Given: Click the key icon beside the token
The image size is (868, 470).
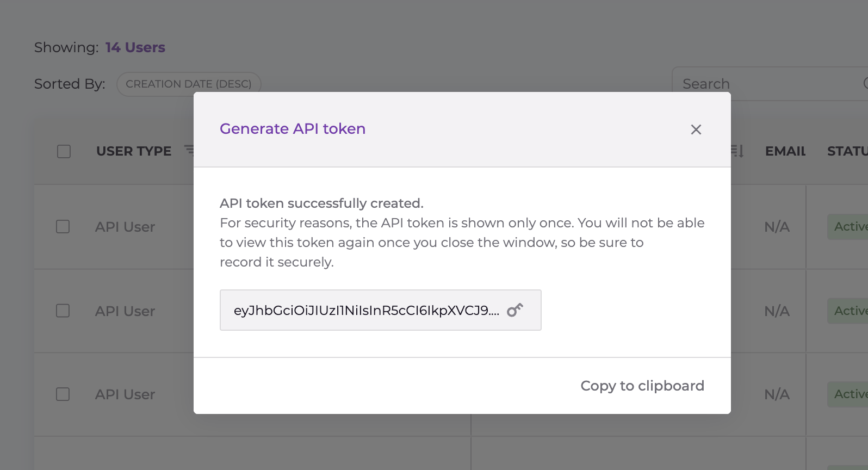Looking at the screenshot, I should point(514,310).
